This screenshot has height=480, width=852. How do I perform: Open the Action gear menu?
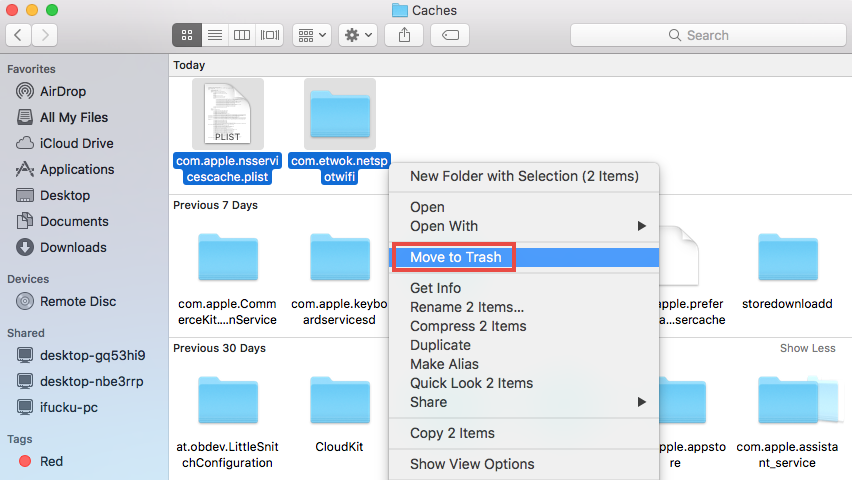click(x=358, y=35)
